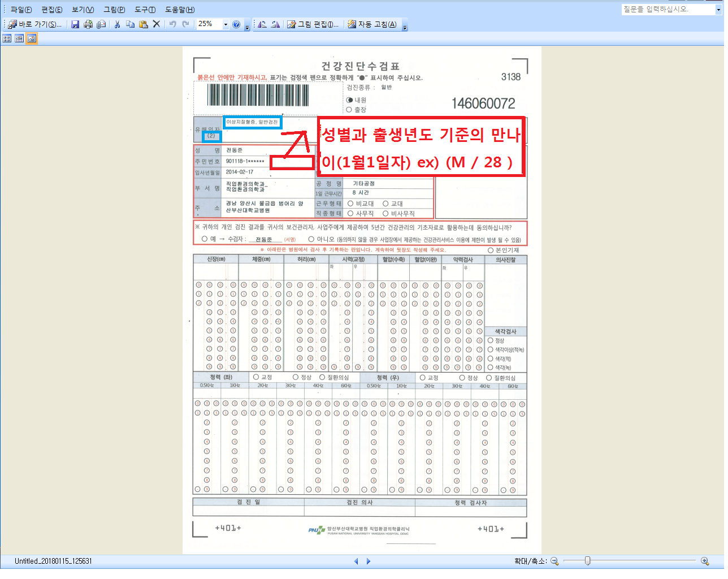Switch to Thumbnail view mode

pyautogui.click(x=7, y=38)
